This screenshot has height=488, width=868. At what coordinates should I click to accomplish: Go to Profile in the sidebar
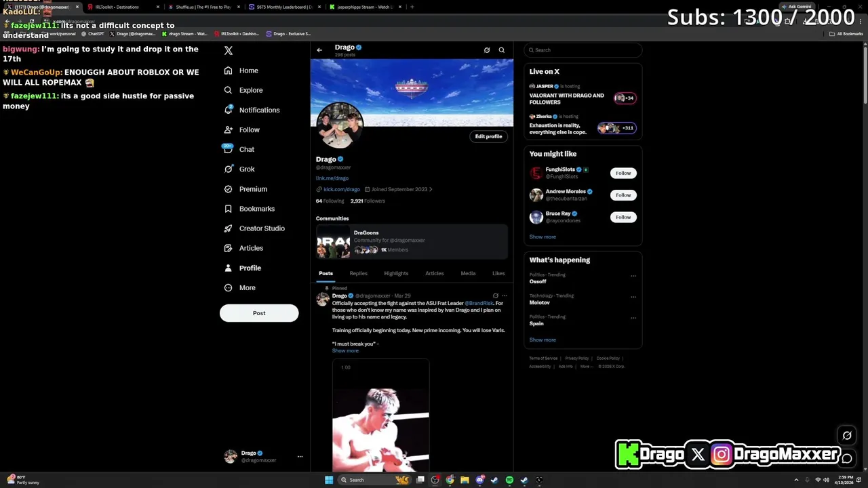click(242, 268)
